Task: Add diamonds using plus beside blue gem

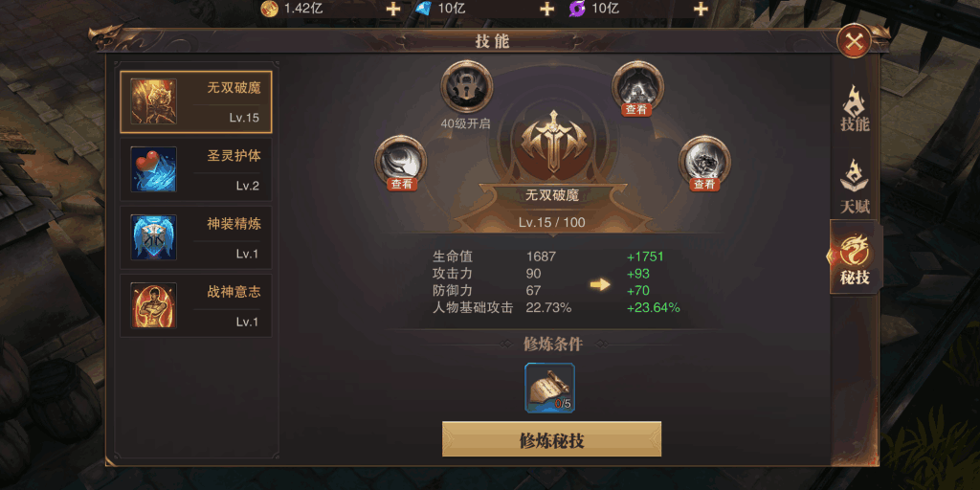Action: pos(546,8)
